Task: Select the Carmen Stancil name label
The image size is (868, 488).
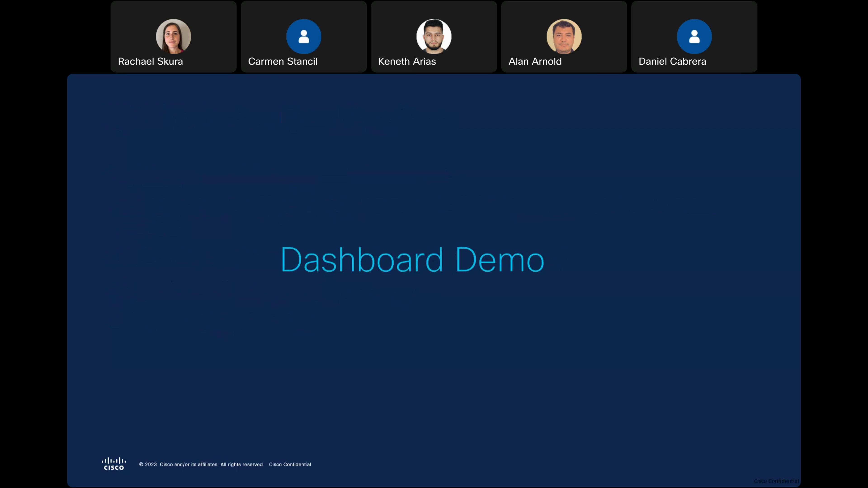Action: pyautogui.click(x=283, y=61)
